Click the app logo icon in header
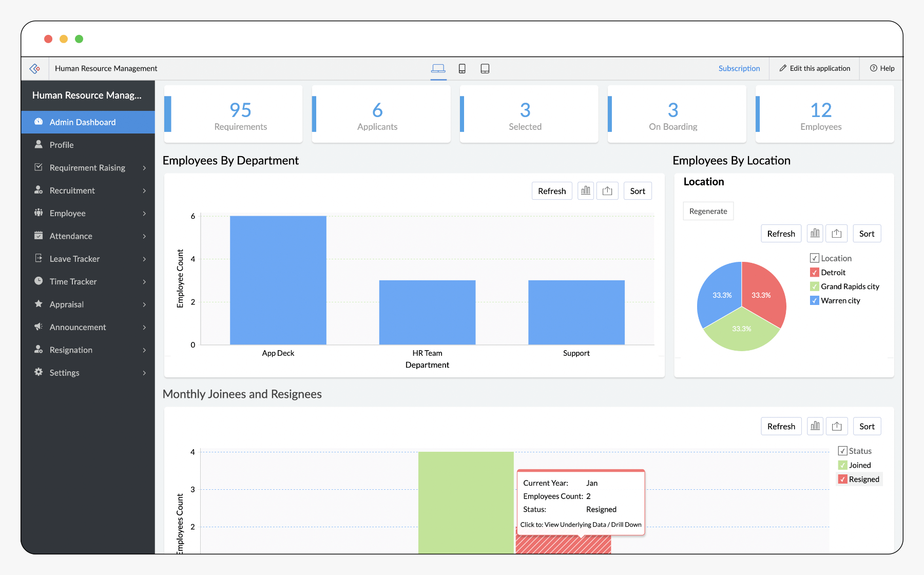924x575 pixels. (35, 68)
